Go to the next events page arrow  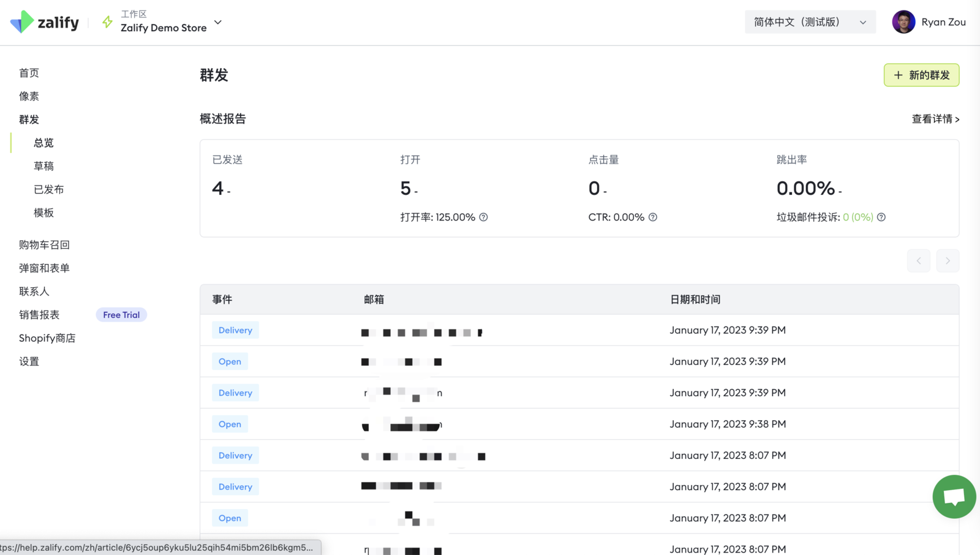948,261
